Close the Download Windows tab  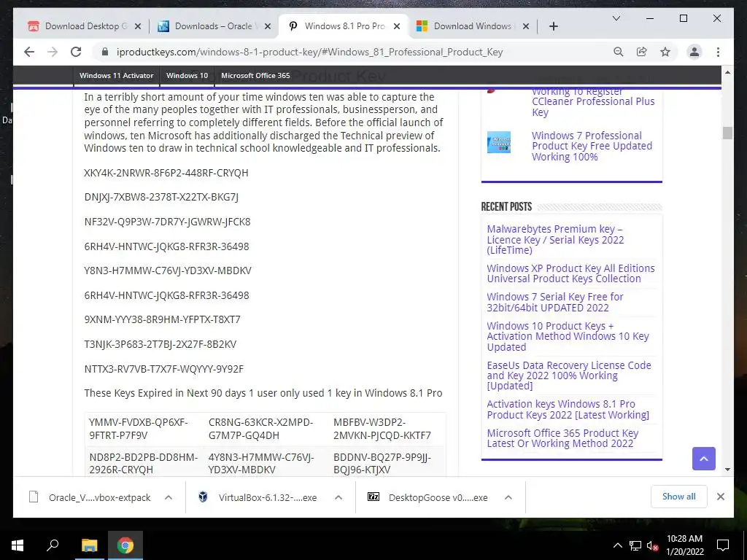tap(526, 26)
